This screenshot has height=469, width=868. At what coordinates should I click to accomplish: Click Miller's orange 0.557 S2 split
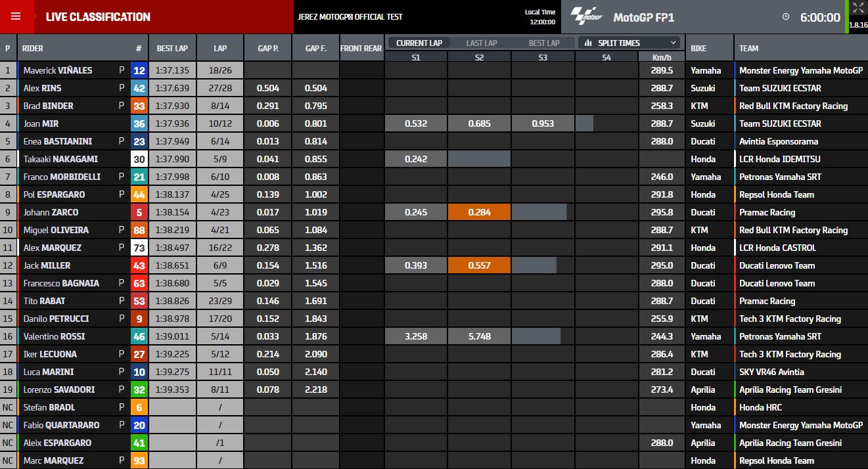click(479, 265)
